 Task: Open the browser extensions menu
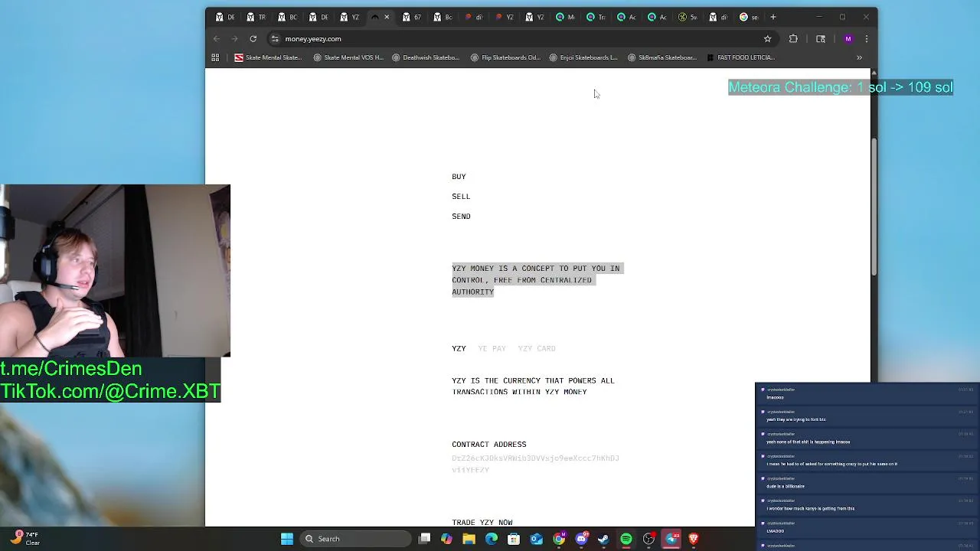click(793, 39)
